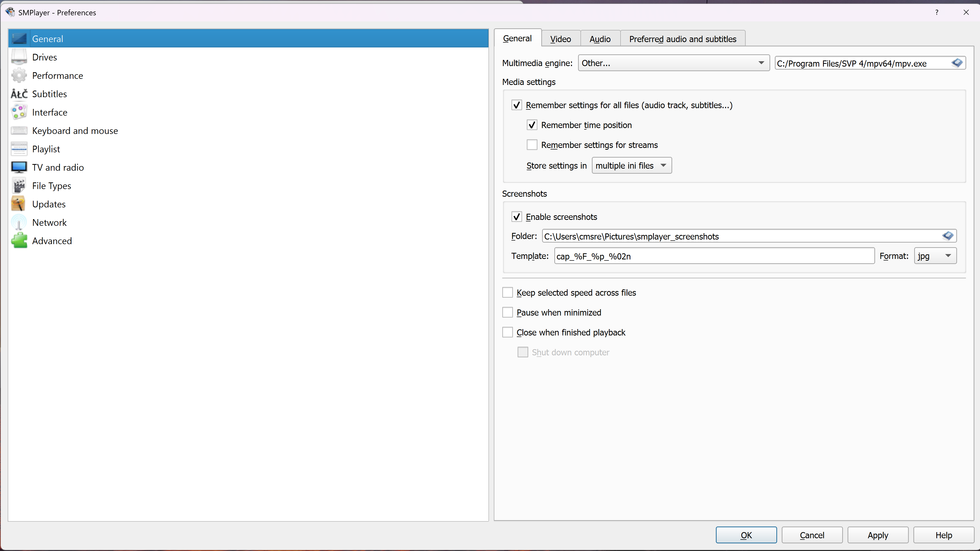This screenshot has width=980, height=551.
Task: Click the Drives disc drive icon
Action: (x=19, y=57)
